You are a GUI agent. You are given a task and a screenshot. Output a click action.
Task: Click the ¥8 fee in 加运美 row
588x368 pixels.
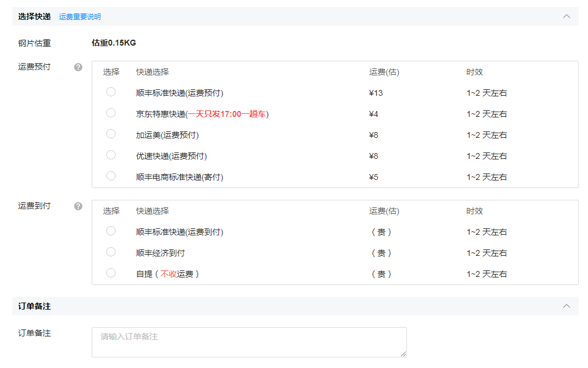click(374, 135)
